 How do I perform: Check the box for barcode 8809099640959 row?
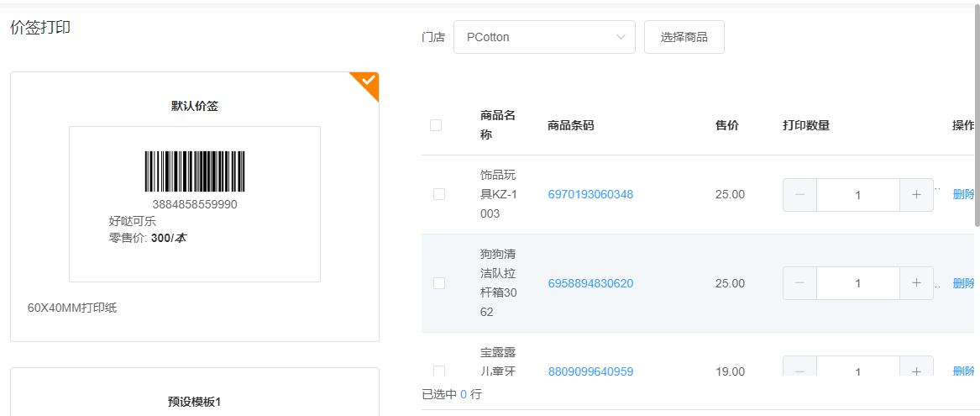(438, 371)
